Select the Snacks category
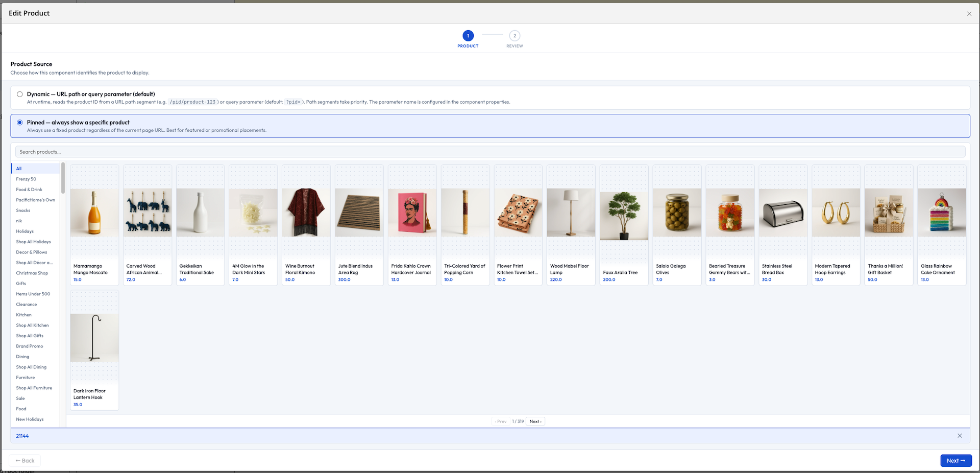The image size is (980, 473). [35, 210]
